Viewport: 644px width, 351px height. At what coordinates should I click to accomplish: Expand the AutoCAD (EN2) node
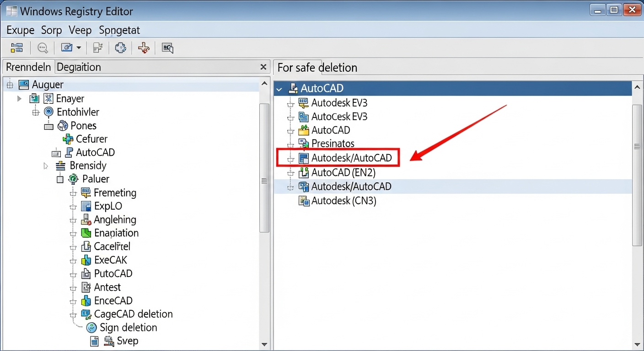click(x=290, y=173)
